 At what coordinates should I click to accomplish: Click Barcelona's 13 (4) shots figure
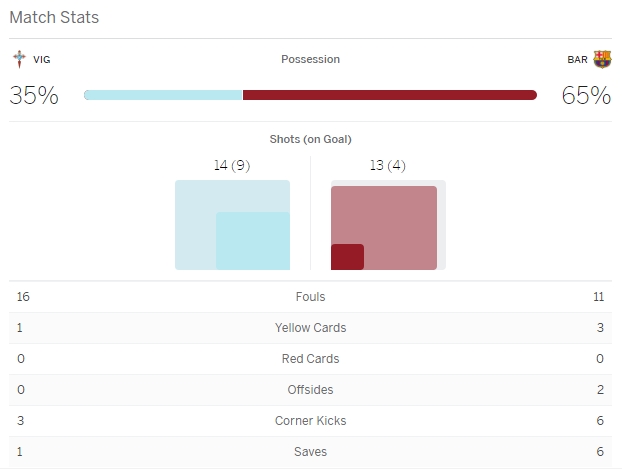[x=388, y=166]
